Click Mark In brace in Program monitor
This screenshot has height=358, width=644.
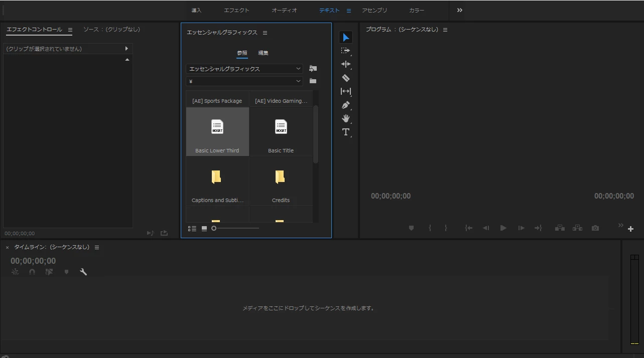tap(430, 228)
